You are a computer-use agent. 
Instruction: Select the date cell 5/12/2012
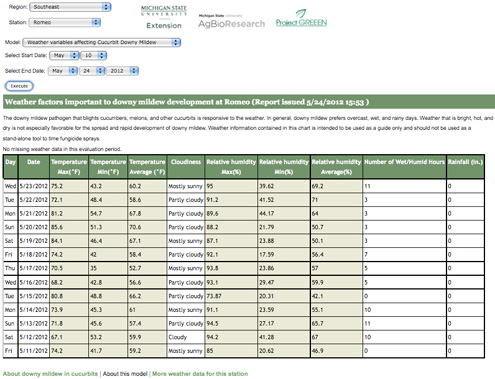pos(34,337)
